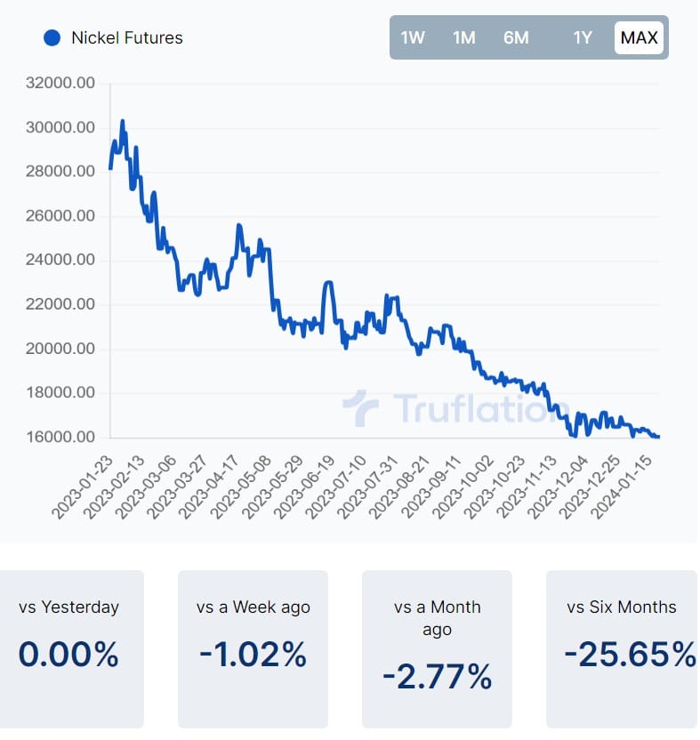Click the -25.65% six-month change figure

click(x=627, y=652)
